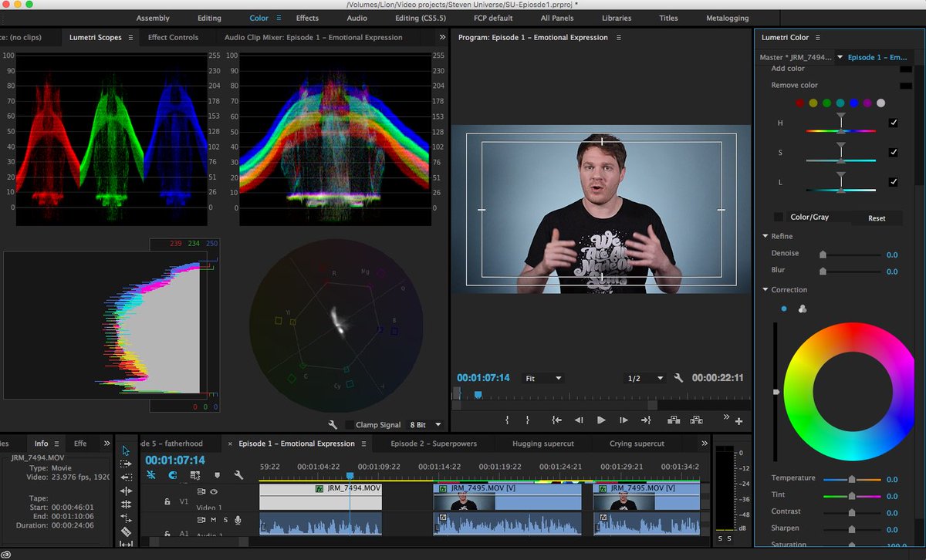
Task: Open the Hugging supercut sequence tab
Action: [x=543, y=444]
